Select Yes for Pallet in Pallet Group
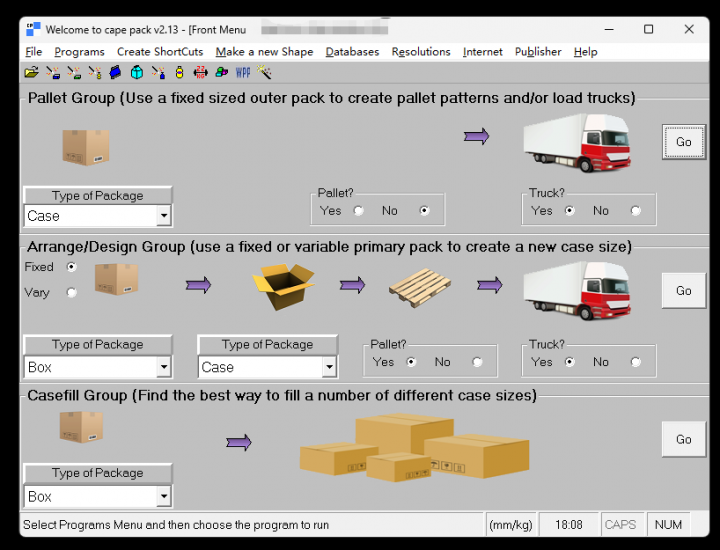The height and width of the screenshot is (550, 720). point(359,211)
